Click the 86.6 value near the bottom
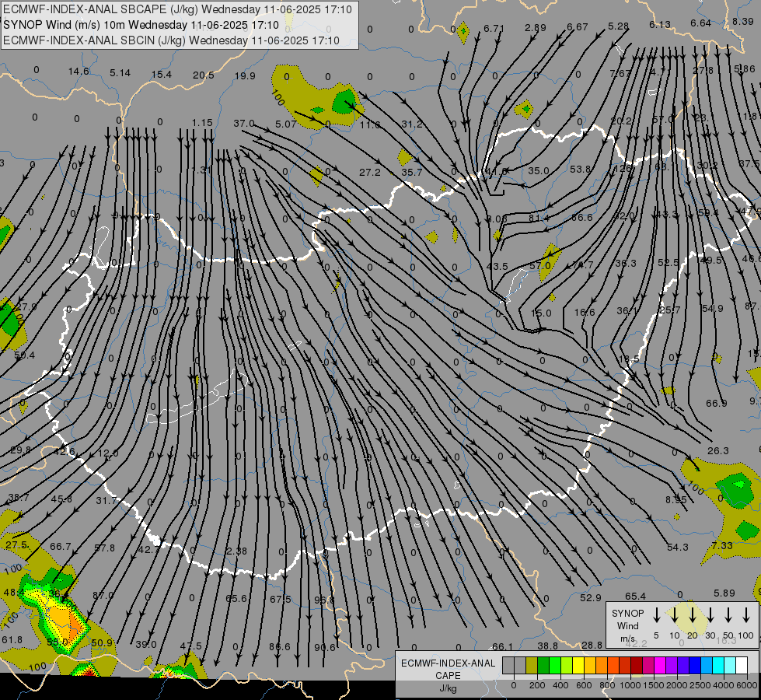Image resolution: width=761 pixels, height=700 pixels. tap(280, 646)
